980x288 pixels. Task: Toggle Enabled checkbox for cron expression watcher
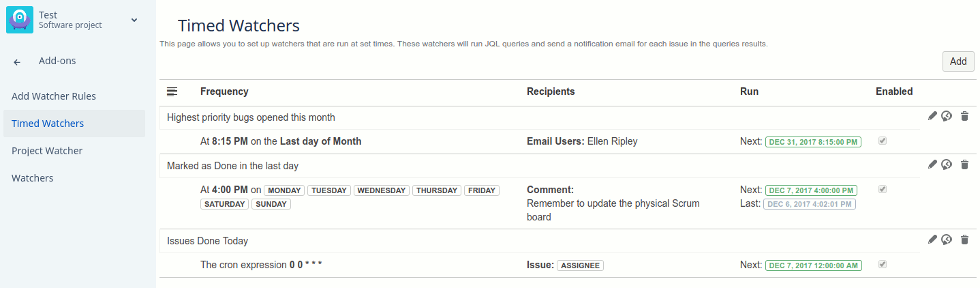[x=883, y=263]
